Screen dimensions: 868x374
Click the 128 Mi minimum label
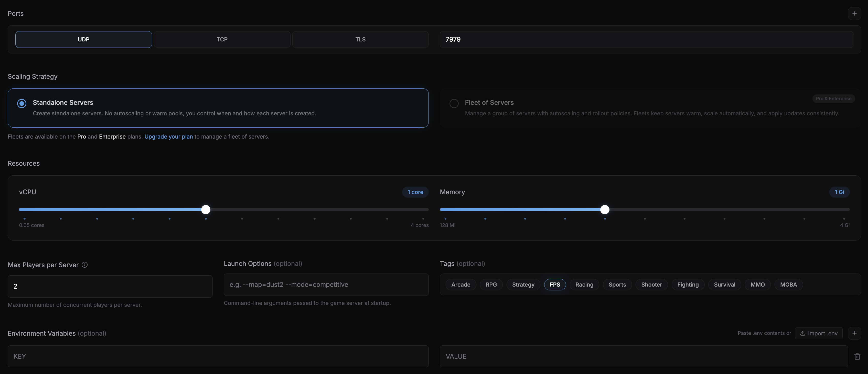point(447,225)
